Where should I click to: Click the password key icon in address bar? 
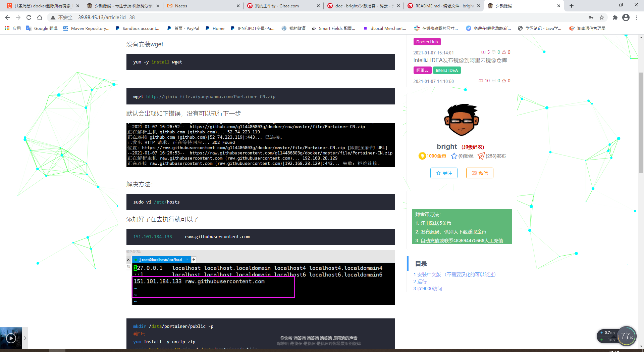click(x=591, y=17)
